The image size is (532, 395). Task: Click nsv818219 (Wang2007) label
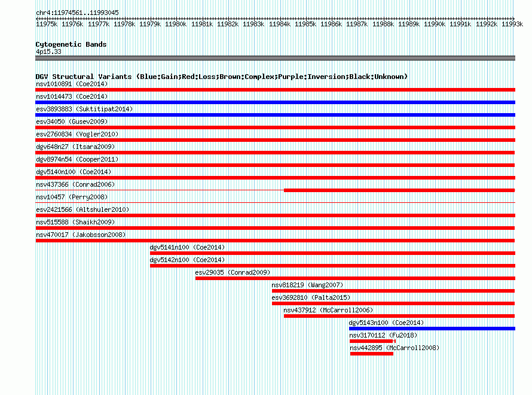click(x=307, y=285)
